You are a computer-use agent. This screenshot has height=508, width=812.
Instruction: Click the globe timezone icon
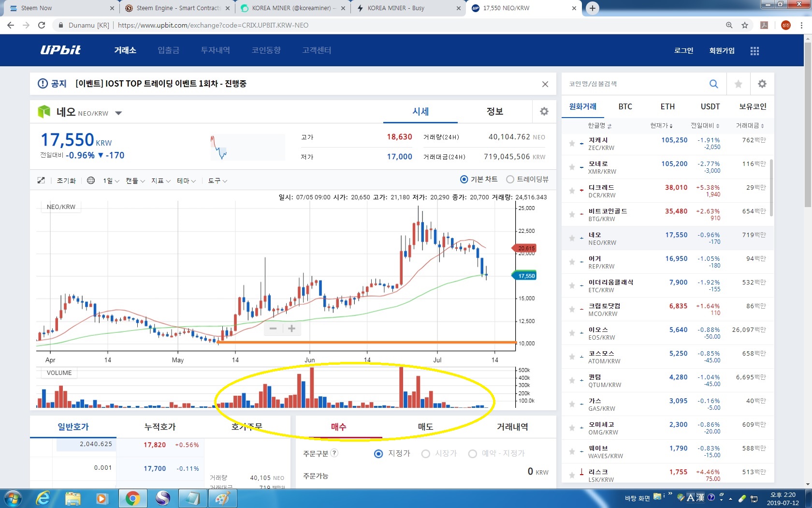pos(91,180)
